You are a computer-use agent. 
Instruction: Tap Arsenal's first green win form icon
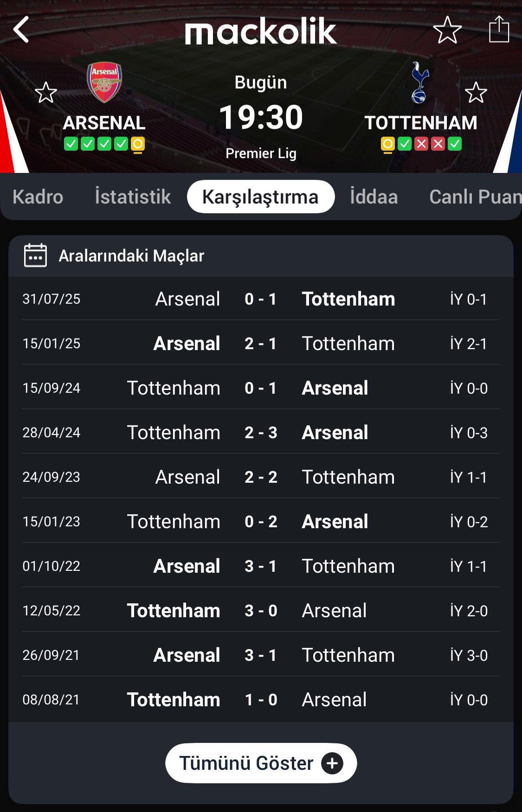pos(71,144)
